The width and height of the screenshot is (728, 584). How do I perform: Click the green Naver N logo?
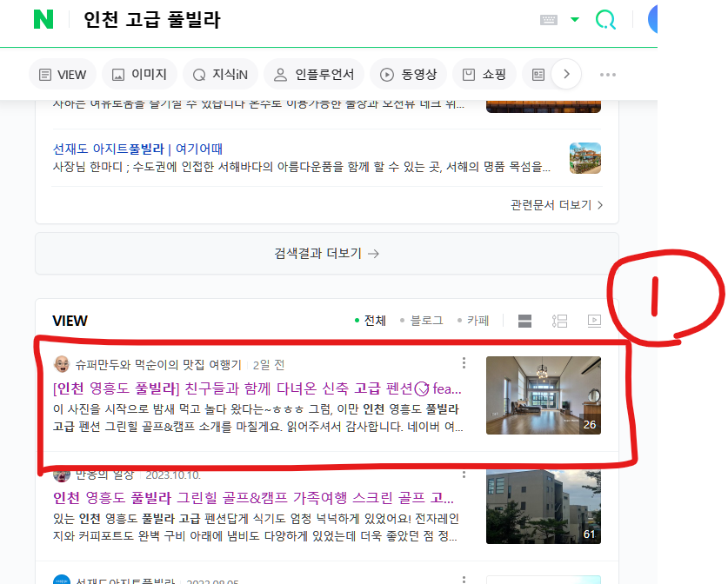tap(43, 19)
